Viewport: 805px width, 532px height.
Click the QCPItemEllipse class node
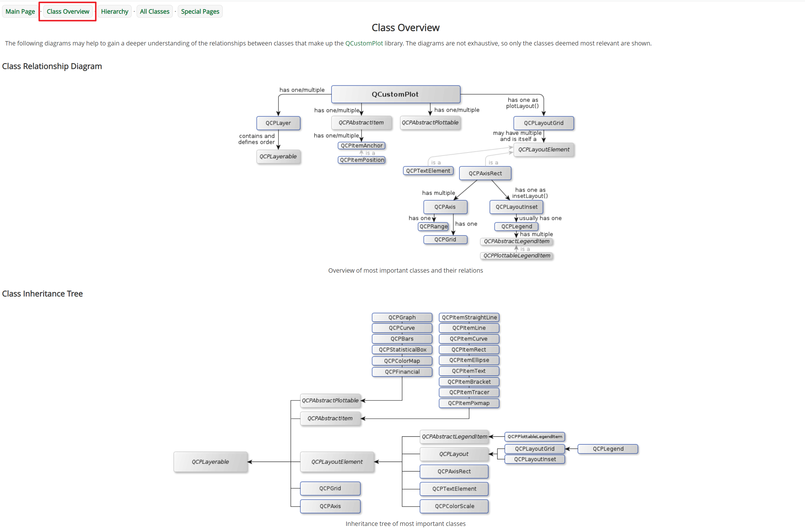[x=469, y=360]
